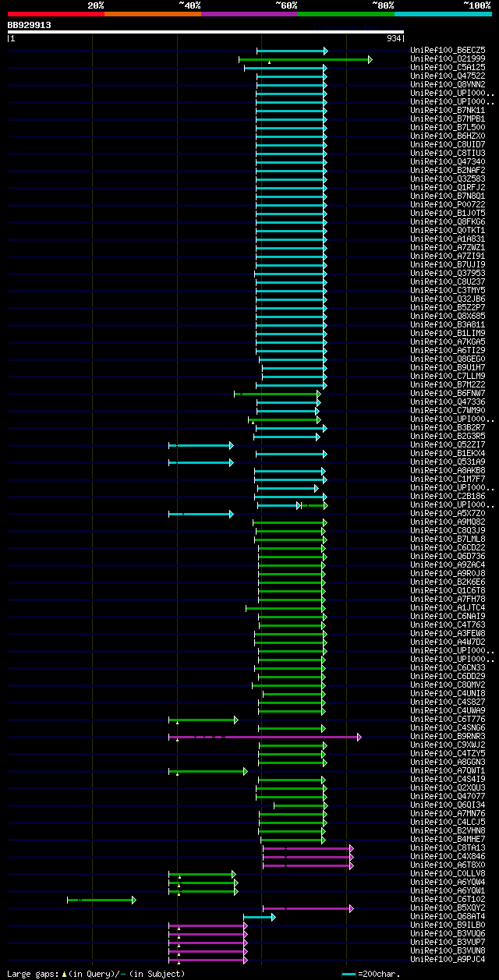The image size is (499, 980).
Task: Select the UniRef100_A8AKB8 label
Action: tap(449, 471)
